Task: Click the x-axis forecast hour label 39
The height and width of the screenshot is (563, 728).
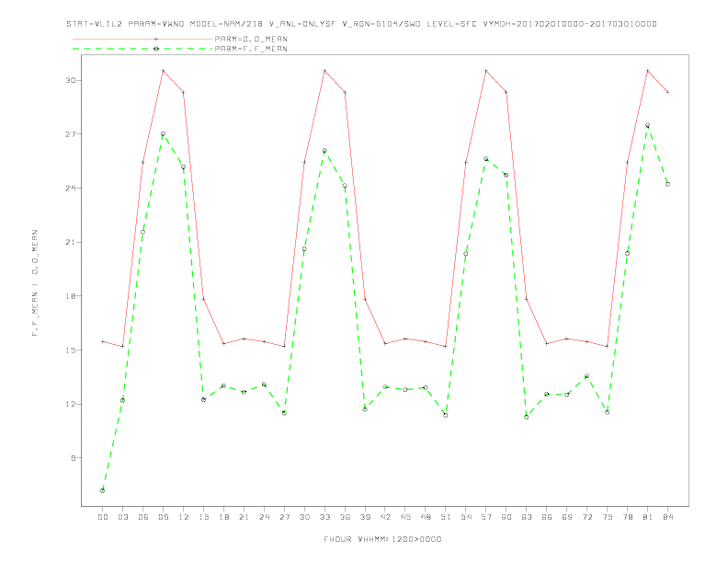Action: click(365, 517)
